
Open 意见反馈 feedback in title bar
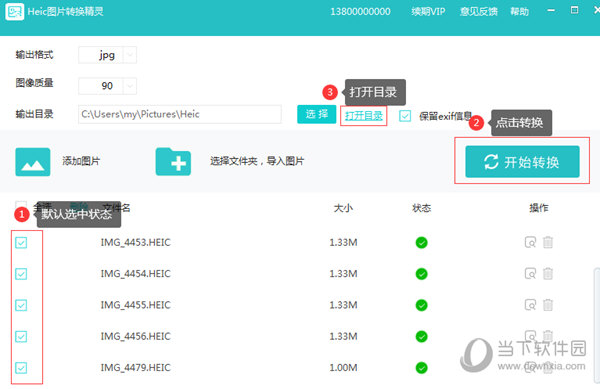click(479, 11)
